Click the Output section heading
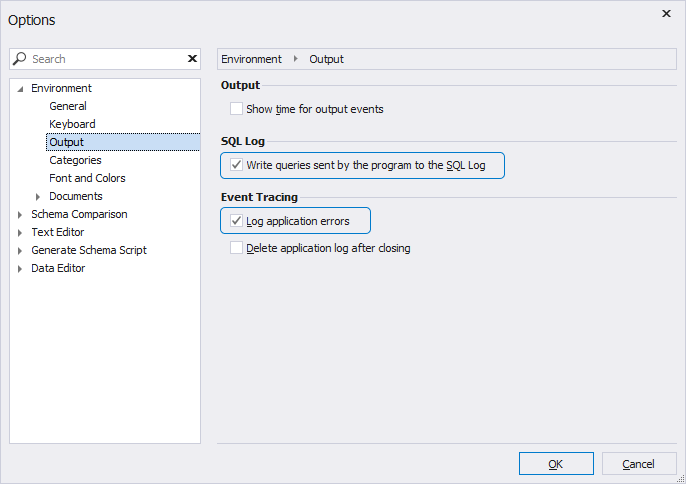Image resolution: width=686 pixels, height=484 pixels. point(240,85)
